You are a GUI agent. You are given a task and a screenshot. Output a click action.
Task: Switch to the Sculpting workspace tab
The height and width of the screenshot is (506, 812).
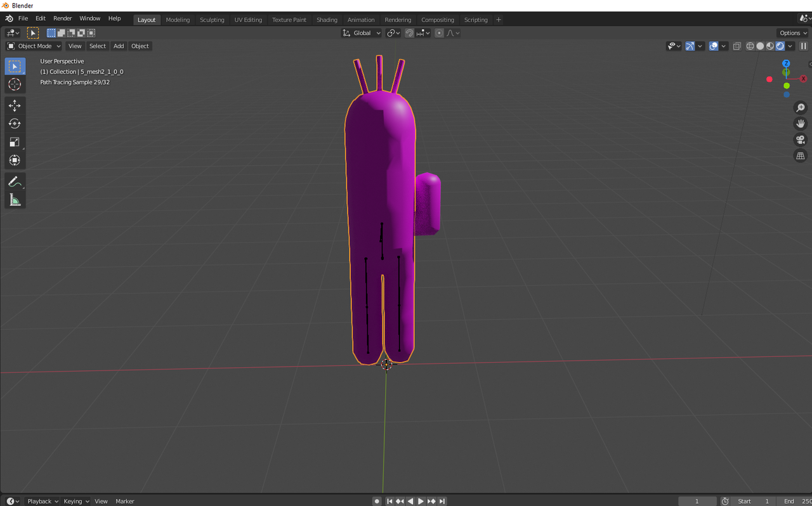(x=212, y=20)
